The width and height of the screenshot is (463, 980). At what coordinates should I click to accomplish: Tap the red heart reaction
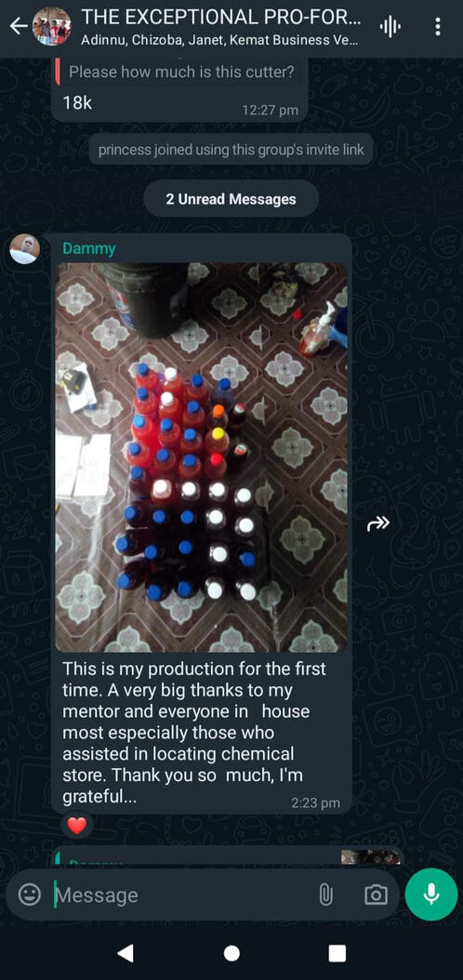point(77,826)
